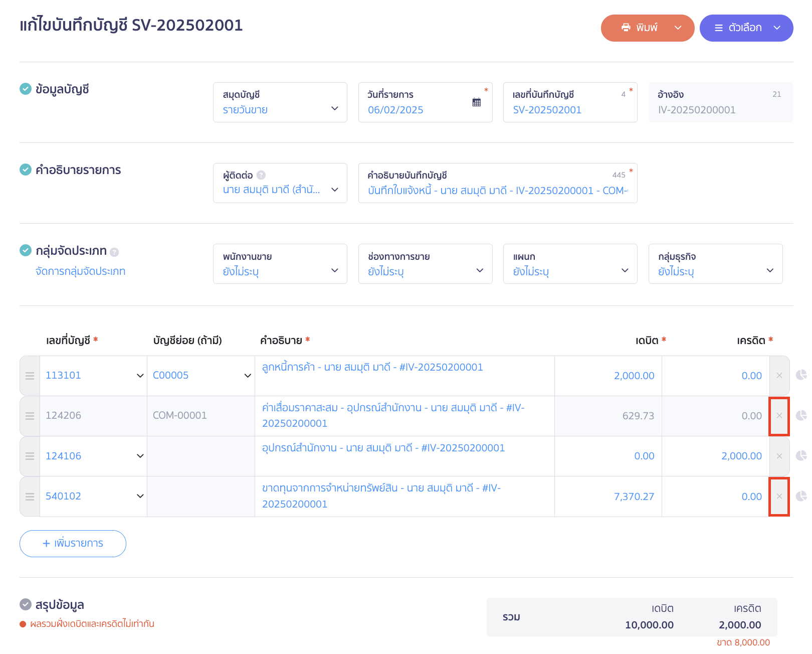Screen dimensions: 812x654
Task: Open pie chart icon for row 124106
Action: (x=801, y=456)
